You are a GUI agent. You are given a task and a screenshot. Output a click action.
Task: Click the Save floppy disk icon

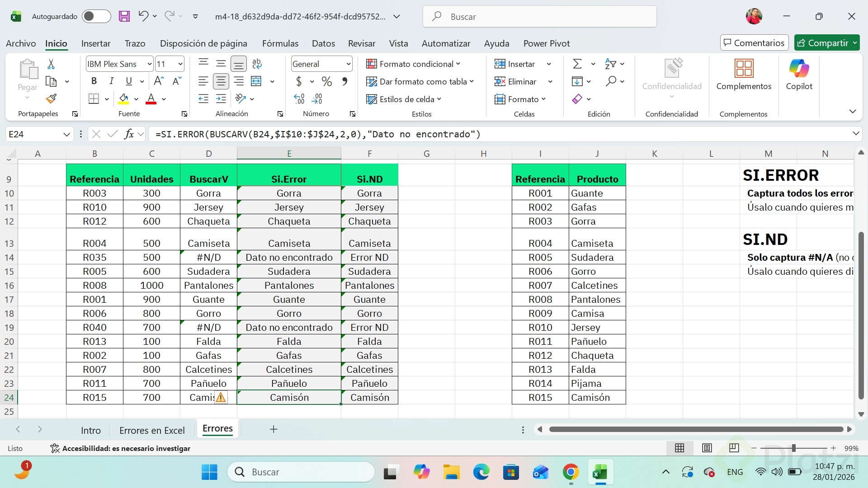[124, 17]
